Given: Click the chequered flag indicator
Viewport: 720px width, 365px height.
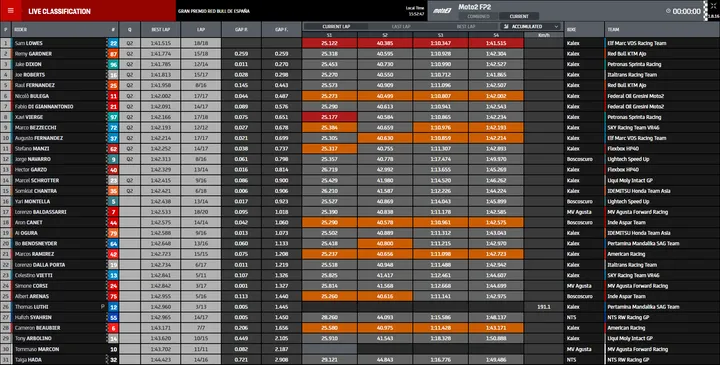Looking at the screenshot, I should click(706, 11).
